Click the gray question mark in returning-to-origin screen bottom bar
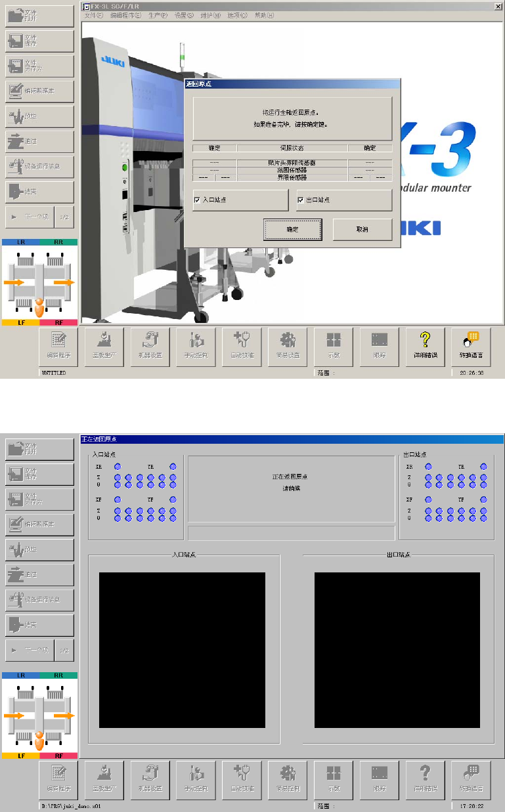505x812 pixels. (425, 780)
